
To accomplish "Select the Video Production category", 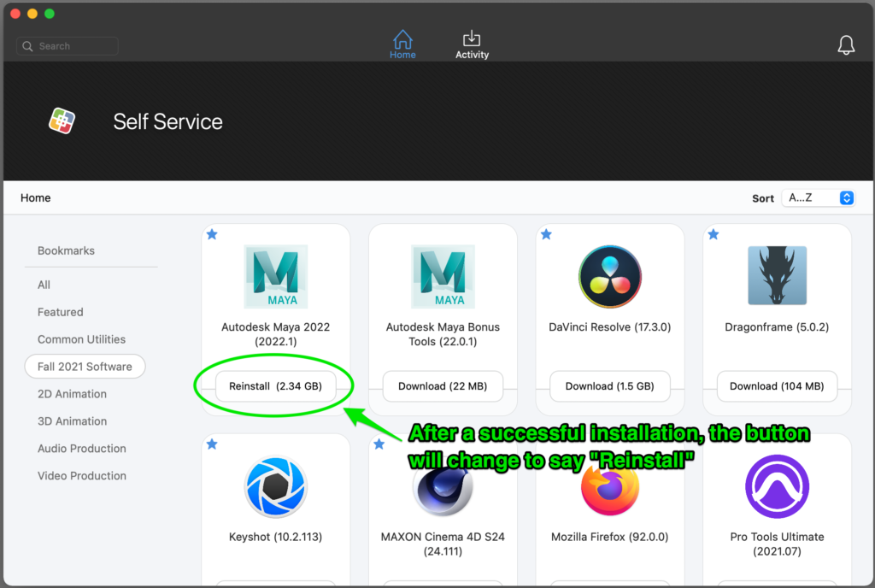I will tap(81, 476).
